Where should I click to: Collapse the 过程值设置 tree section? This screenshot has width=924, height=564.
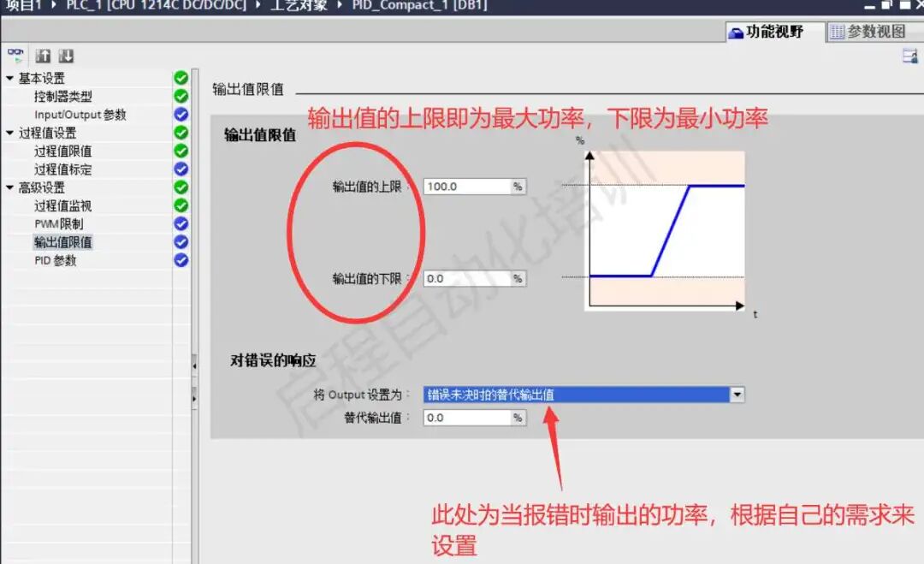point(8,133)
